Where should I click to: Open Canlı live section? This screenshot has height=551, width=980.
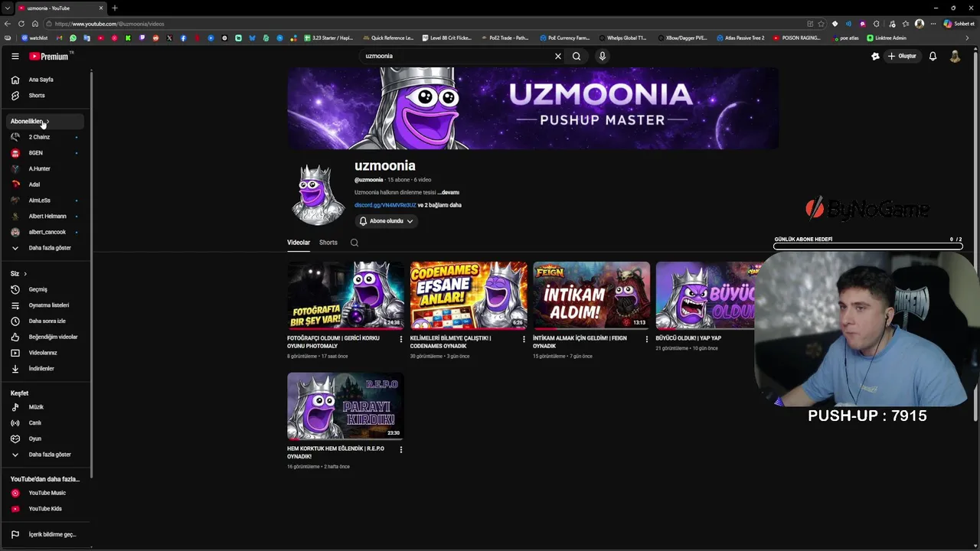(46, 423)
